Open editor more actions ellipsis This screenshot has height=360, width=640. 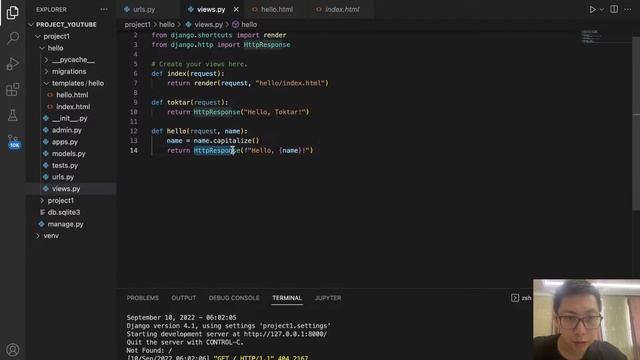tap(628, 9)
